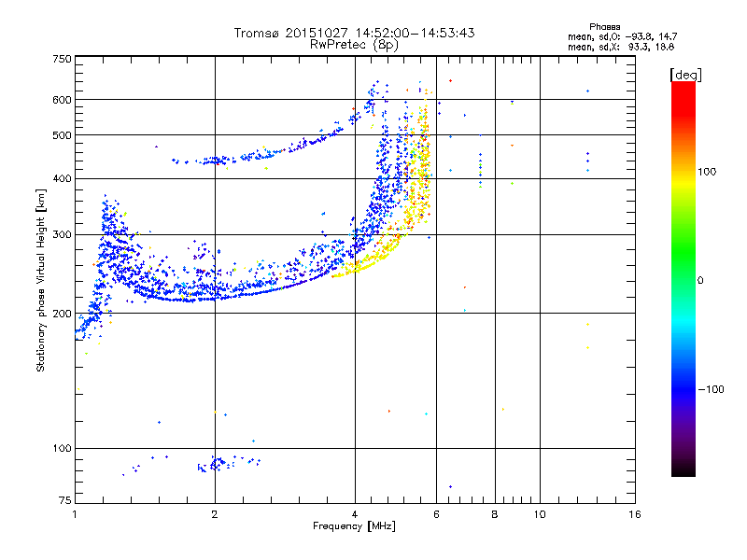This screenshot has height=560, width=747.
Task: Click the y-axis tick label '750'
Action: (x=62, y=59)
